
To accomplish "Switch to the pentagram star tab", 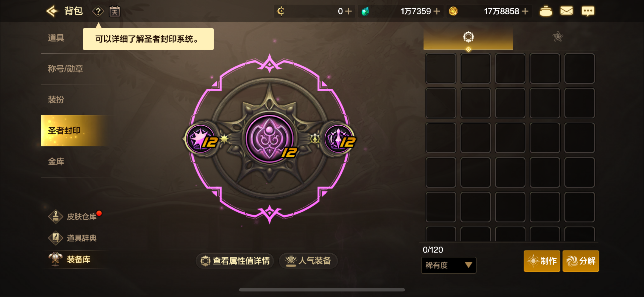I will [558, 37].
